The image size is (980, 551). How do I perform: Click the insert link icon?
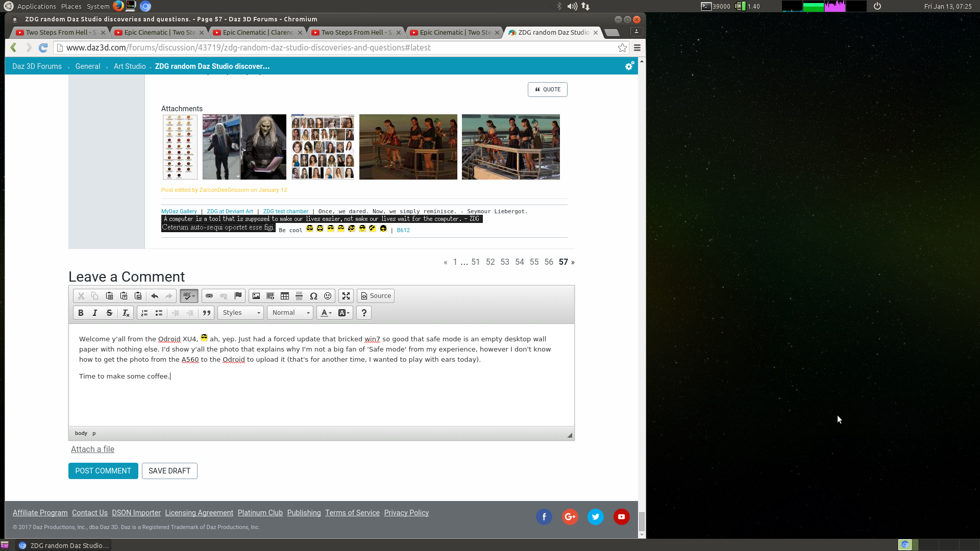(x=209, y=296)
